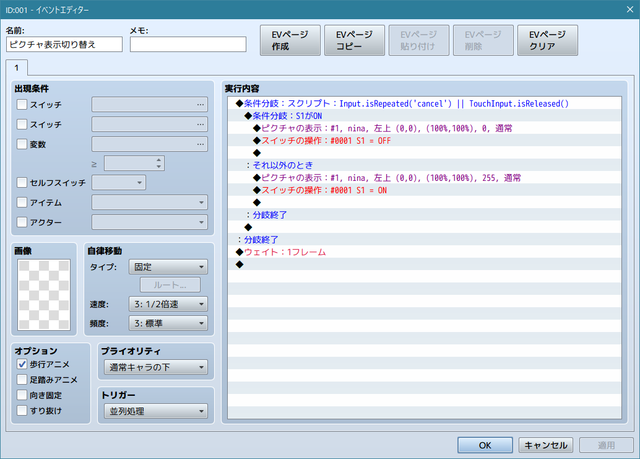This screenshot has width=640, height=459.
Task: Select the outer 分岐終了 line below the empty command
Action: [x=424, y=239]
